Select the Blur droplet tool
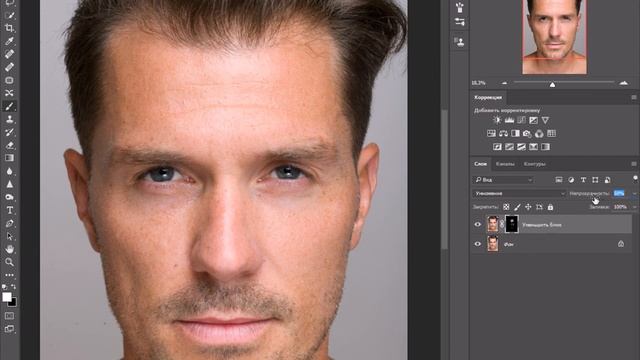This screenshot has width=640, height=360. click(x=9, y=171)
